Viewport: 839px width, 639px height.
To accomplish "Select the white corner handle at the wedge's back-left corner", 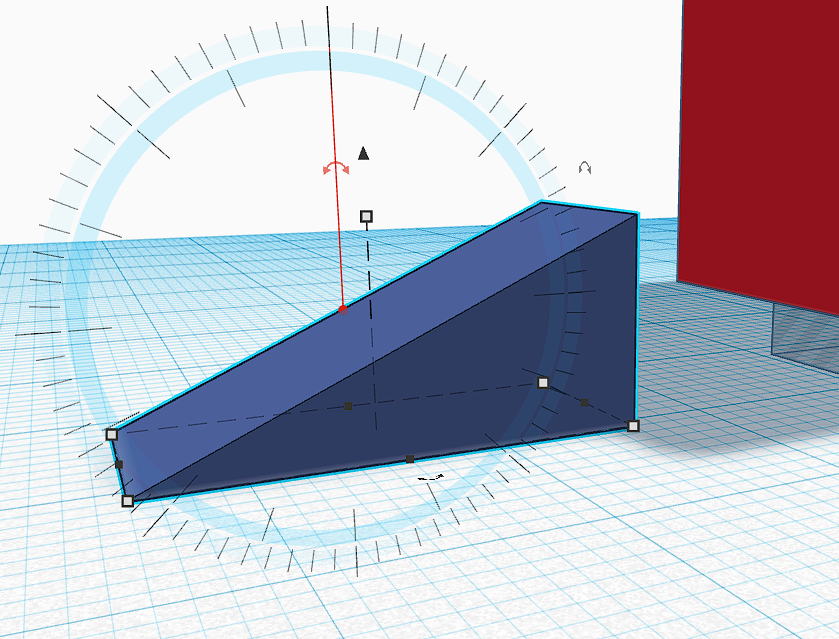I will click(111, 434).
